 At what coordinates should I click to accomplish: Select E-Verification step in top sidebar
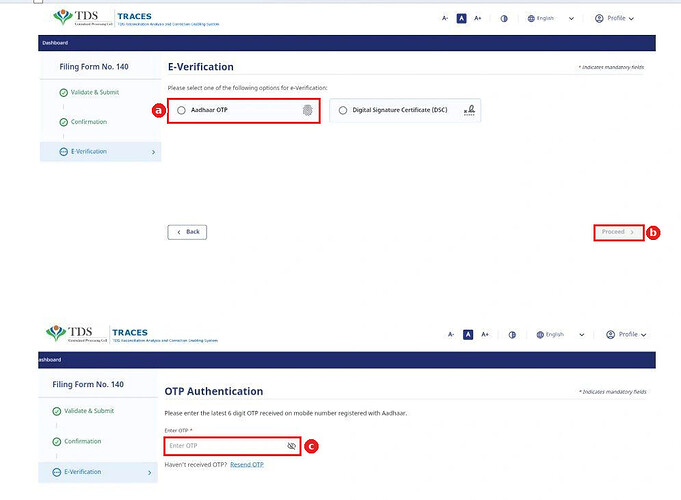[100, 152]
